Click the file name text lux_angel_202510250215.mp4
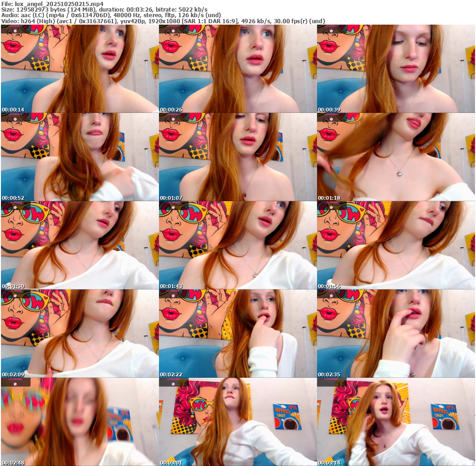 (59, 4)
